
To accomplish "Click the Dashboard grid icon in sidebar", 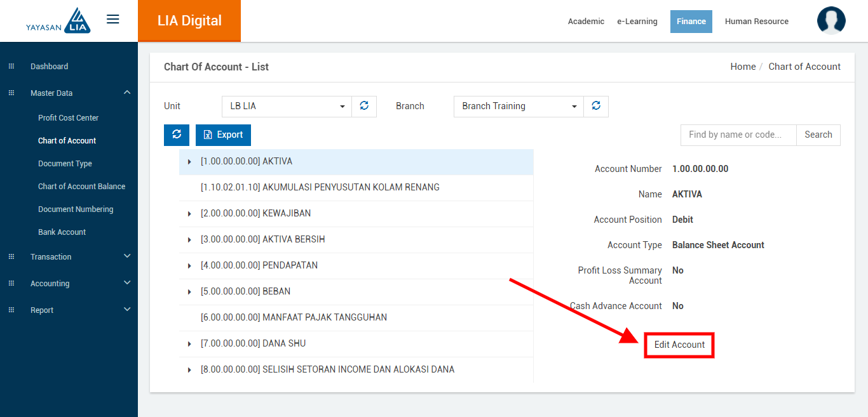I will [x=11, y=67].
